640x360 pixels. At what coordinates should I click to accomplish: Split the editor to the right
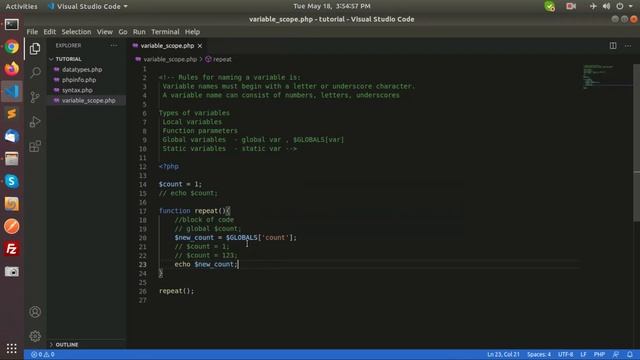613,46
